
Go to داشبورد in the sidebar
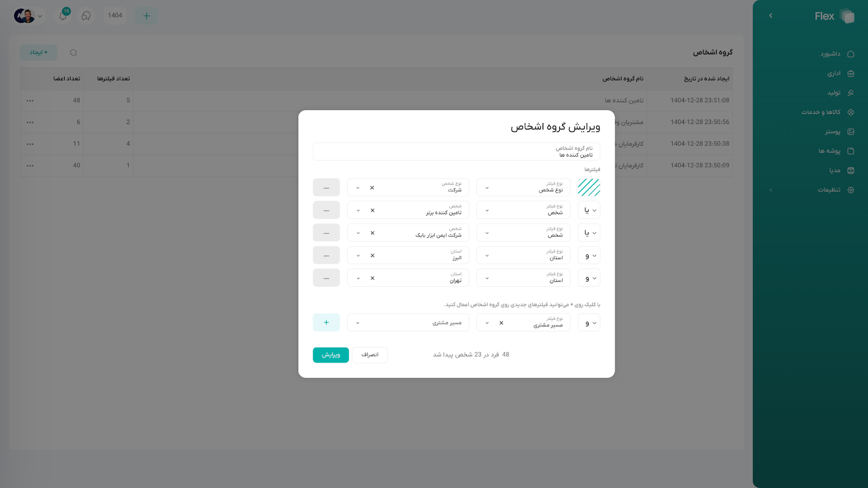pyautogui.click(x=837, y=54)
